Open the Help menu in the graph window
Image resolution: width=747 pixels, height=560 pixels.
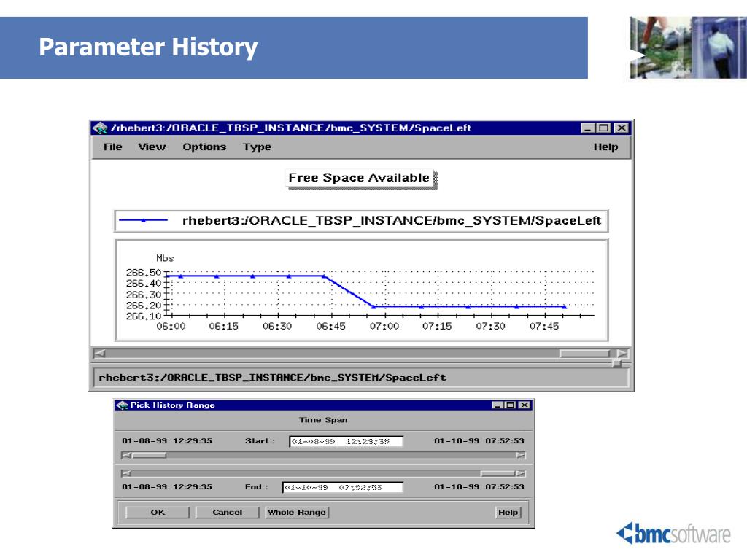[x=605, y=147]
